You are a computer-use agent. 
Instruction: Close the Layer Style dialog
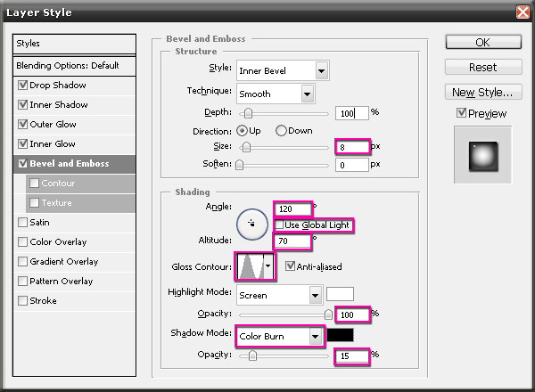coord(523,12)
